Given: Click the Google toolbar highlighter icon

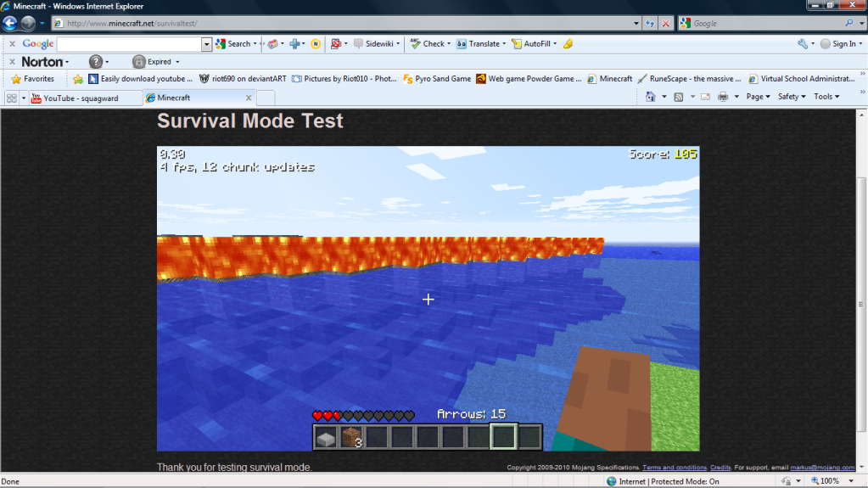Looking at the screenshot, I should [x=568, y=43].
